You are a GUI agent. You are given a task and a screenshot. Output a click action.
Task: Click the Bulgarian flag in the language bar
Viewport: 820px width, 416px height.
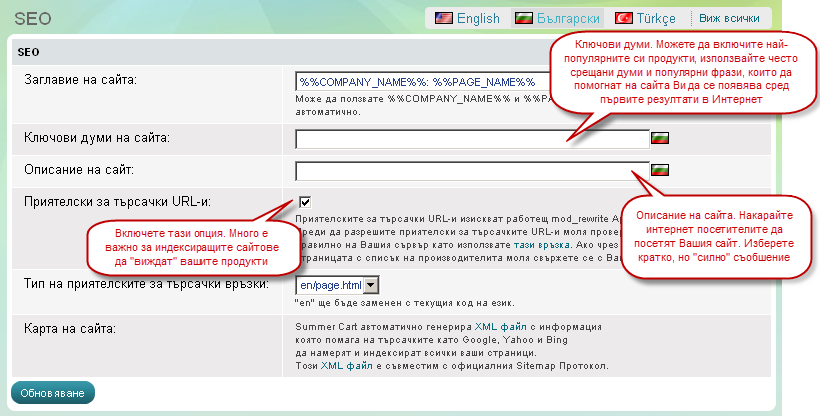tap(523, 18)
